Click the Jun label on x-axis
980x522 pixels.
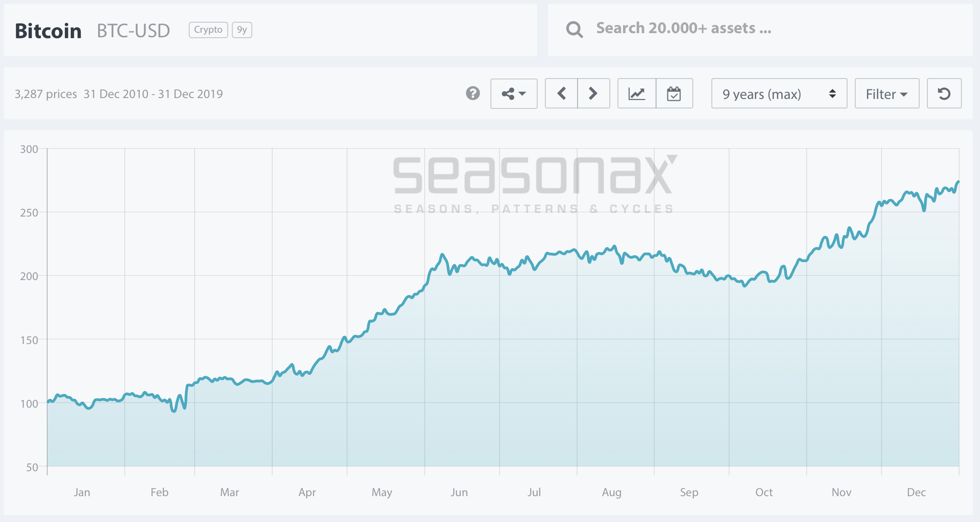459,492
